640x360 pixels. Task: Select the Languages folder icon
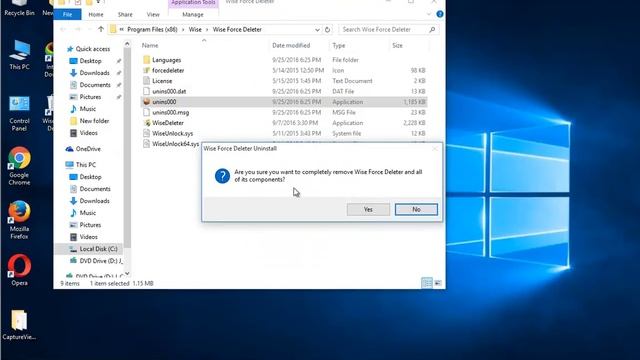click(147, 60)
